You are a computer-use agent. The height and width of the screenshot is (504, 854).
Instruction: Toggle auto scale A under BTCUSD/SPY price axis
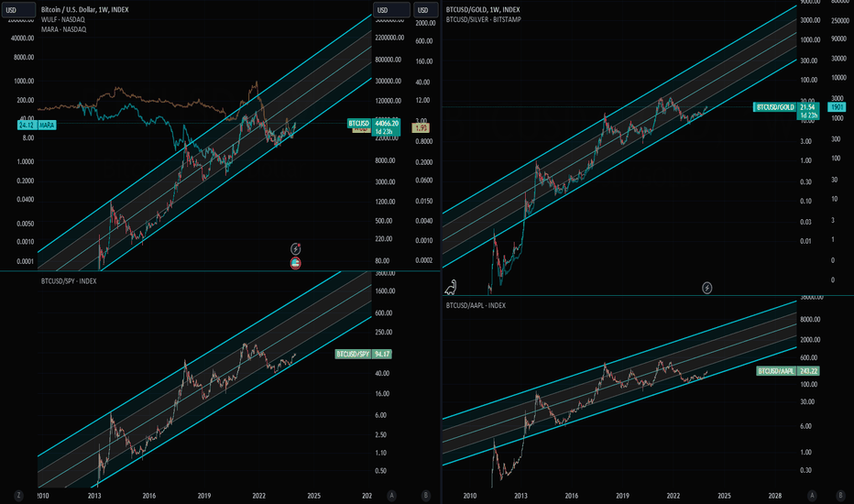pos(391,495)
